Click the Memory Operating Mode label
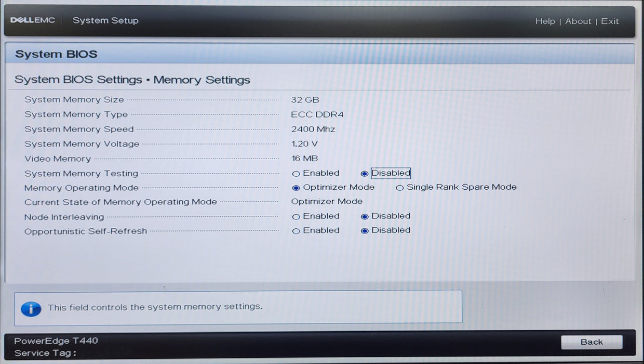The width and height of the screenshot is (644, 364). pos(82,188)
